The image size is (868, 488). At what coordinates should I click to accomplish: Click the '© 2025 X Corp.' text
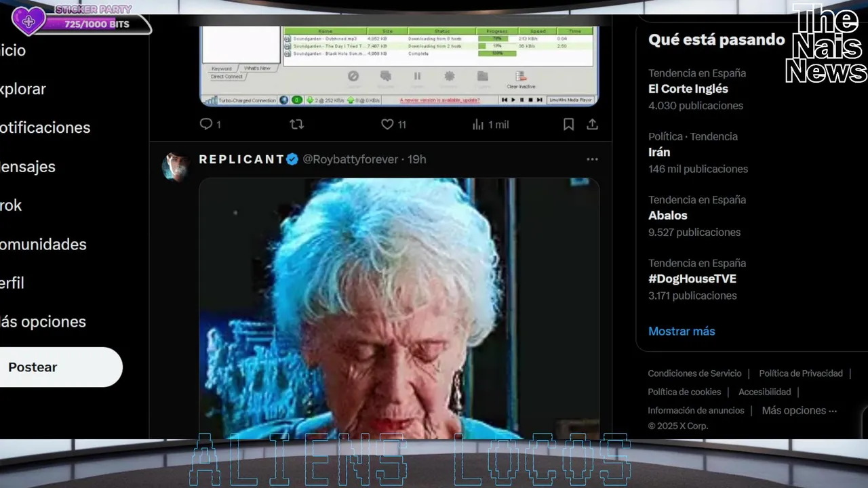677,426
